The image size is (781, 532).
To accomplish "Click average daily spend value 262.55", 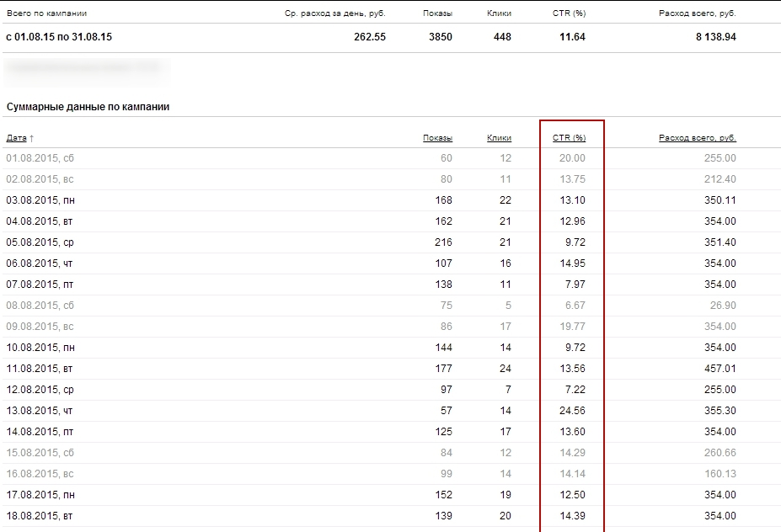I will coord(370,37).
